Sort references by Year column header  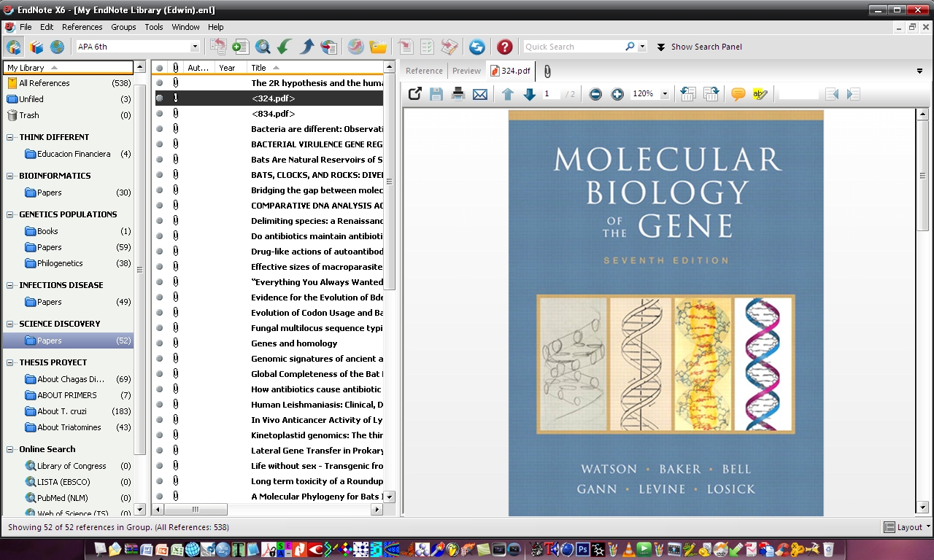point(231,68)
